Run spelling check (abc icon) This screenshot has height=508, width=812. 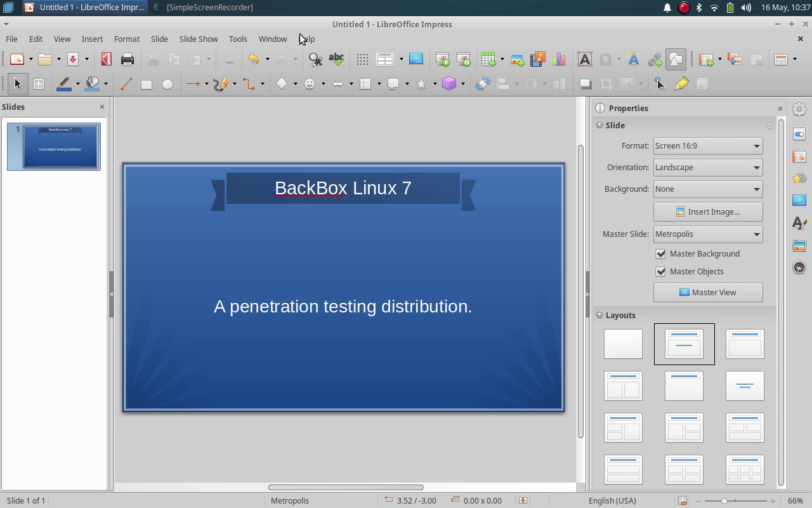(336, 59)
